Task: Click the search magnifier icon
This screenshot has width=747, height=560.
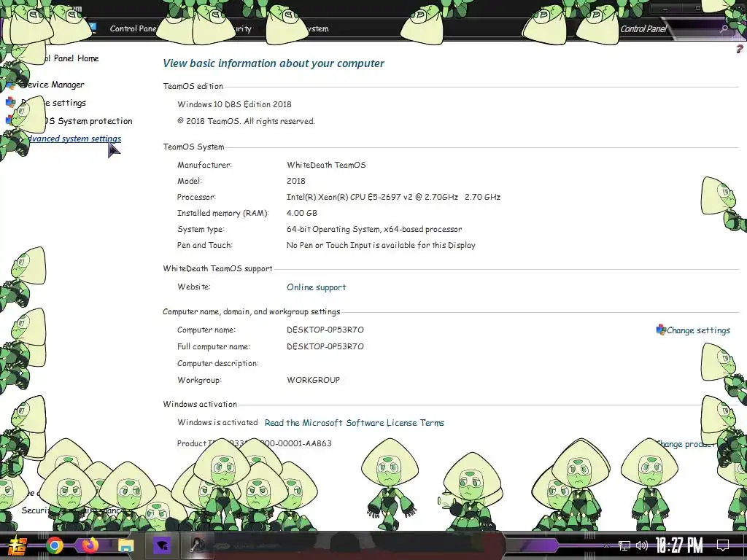Action: coord(724,29)
